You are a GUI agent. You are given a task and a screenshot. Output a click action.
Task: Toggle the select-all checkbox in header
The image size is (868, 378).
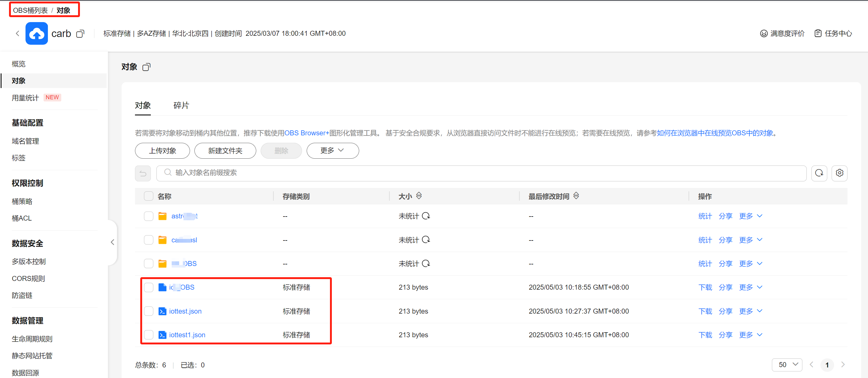click(x=149, y=196)
